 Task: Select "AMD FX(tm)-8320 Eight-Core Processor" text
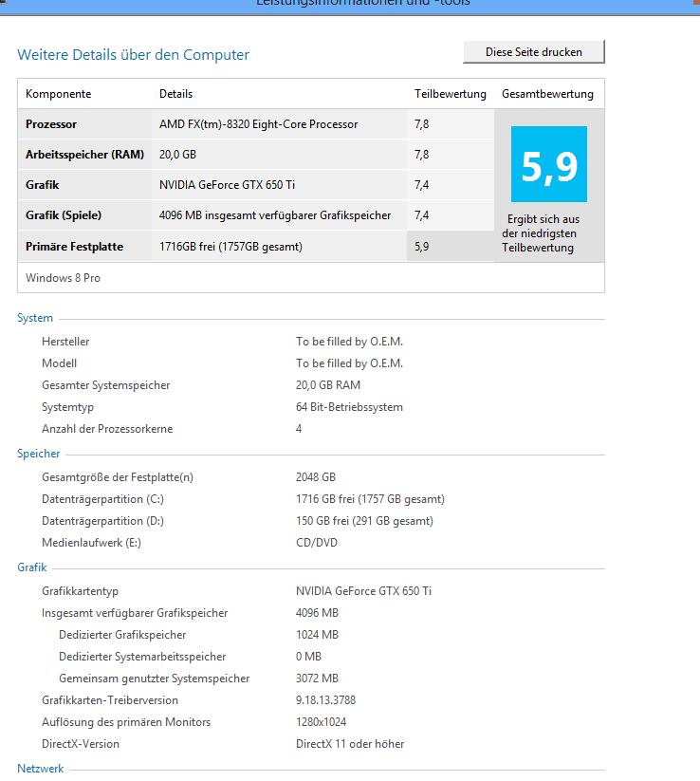(x=258, y=124)
